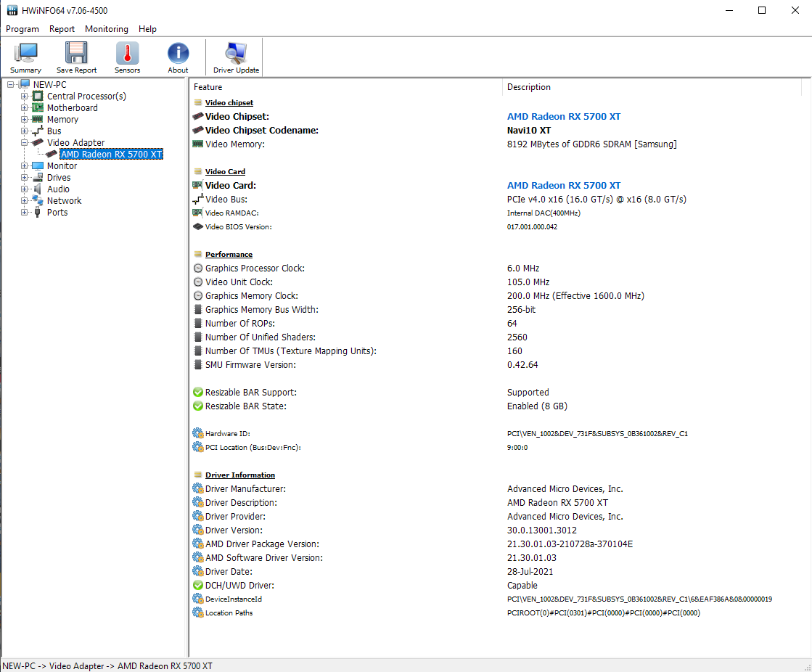Click the AMD Radeon RX 5700 XT Video Chipset link
The width and height of the screenshot is (812, 672).
click(563, 117)
